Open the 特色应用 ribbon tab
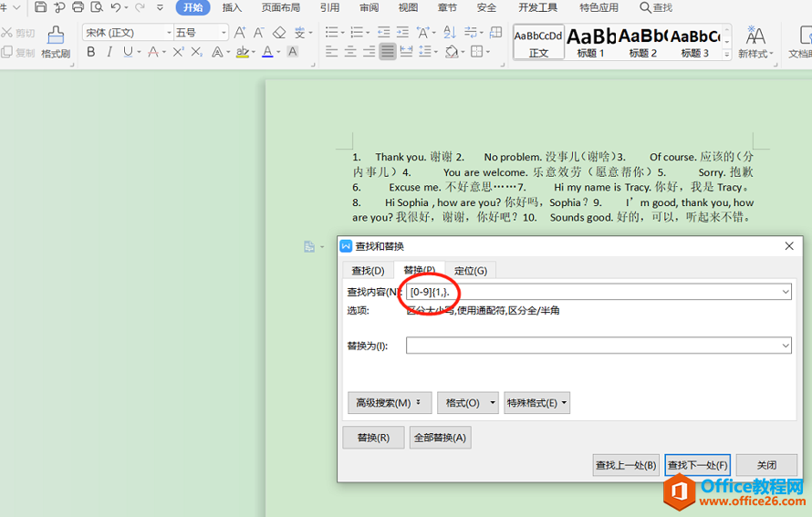Image resolution: width=812 pixels, height=517 pixels. click(x=599, y=7)
